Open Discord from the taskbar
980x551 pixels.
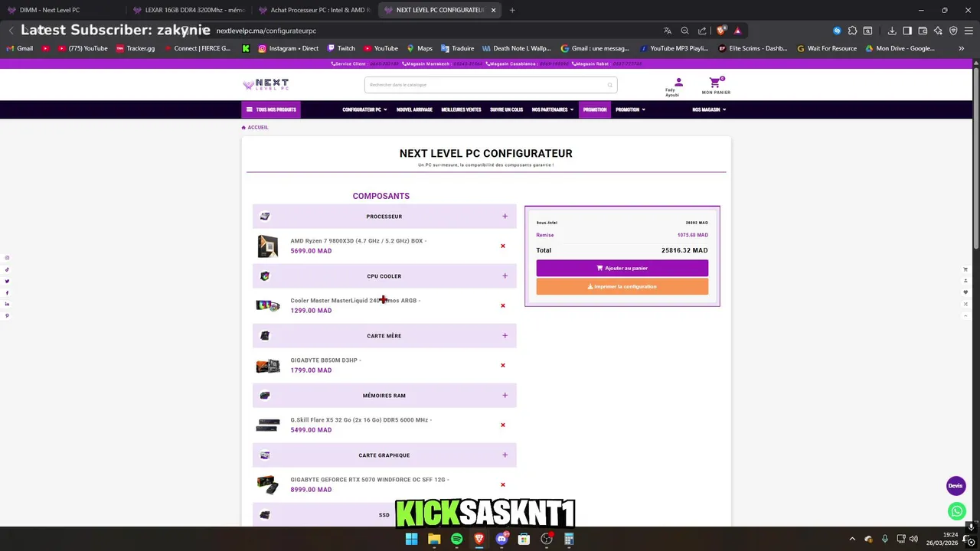(501, 539)
